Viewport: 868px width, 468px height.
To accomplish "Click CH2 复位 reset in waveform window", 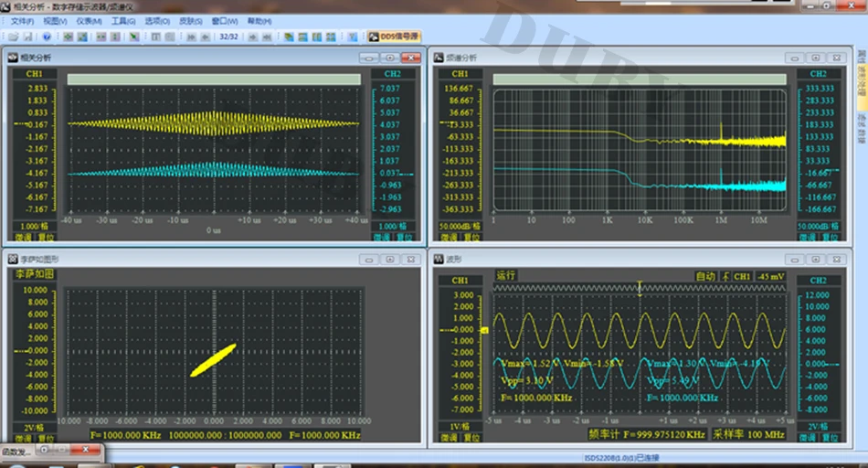I will [x=830, y=438].
